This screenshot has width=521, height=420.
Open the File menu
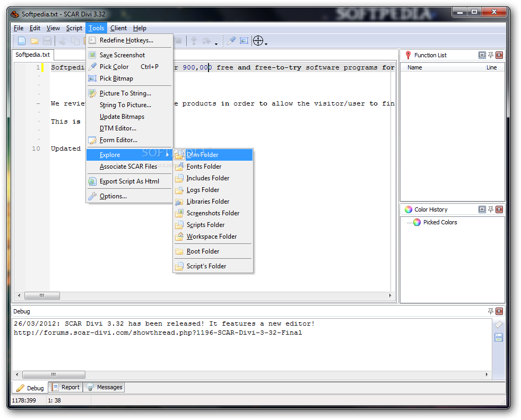(19, 28)
